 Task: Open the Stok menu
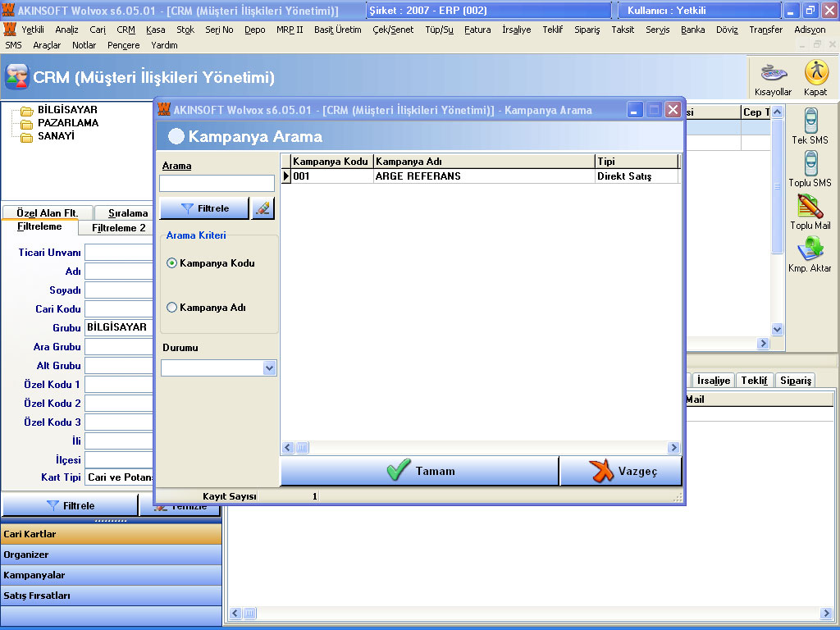coord(185,30)
